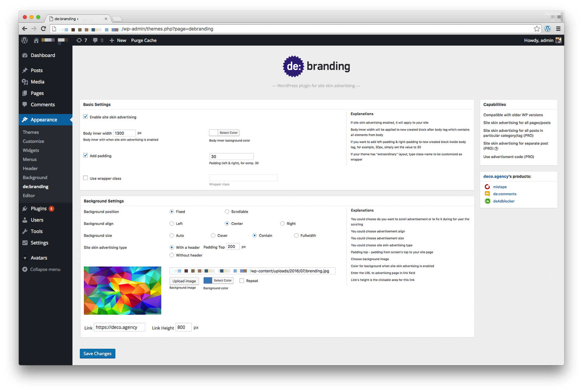Screen dimensions: 583x392
Task: Click the admin avatar in the admin bar
Action: pyautogui.click(x=559, y=40)
